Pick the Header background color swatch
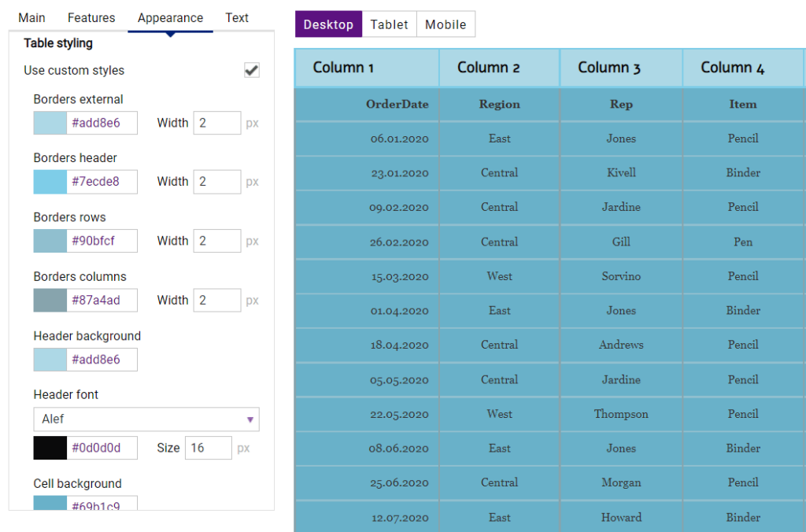 (50, 360)
